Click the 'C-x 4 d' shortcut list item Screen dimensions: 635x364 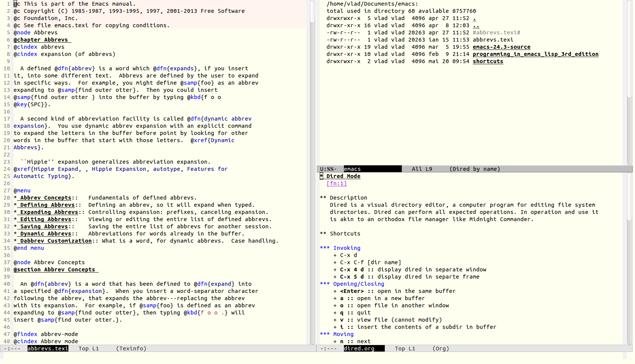click(x=410, y=270)
